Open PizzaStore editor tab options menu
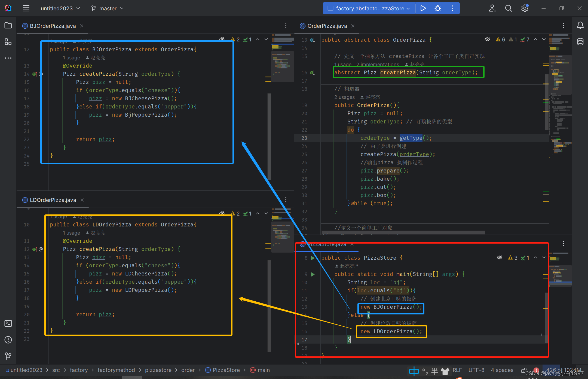Image resolution: width=588 pixels, height=379 pixels. (563, 243)
